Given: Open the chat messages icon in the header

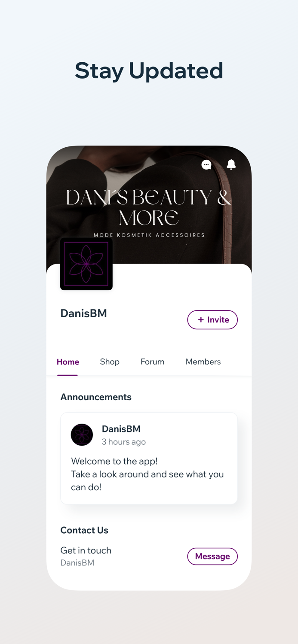Looking at the screenshot, I should click(x=207, y=165).
